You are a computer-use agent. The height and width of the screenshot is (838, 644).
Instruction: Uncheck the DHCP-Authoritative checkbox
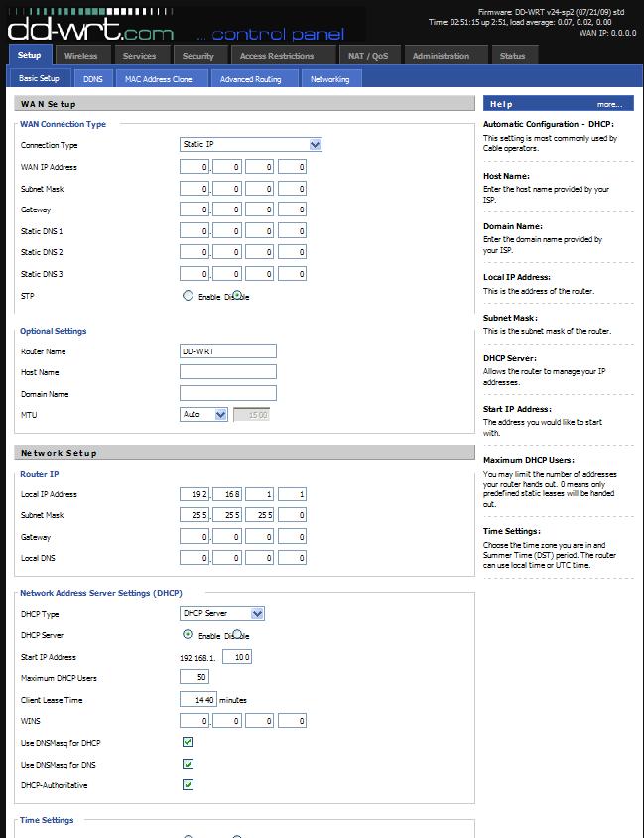pos(188,784)
